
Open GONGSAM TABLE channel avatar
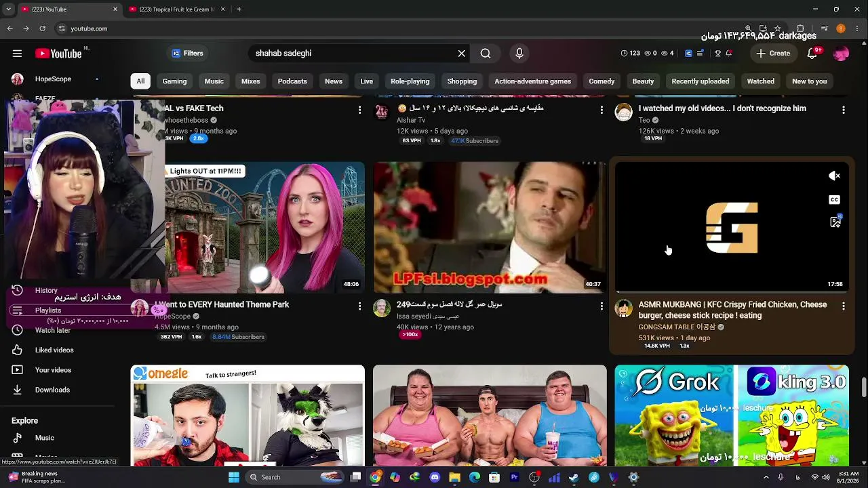tap(624, 309)
